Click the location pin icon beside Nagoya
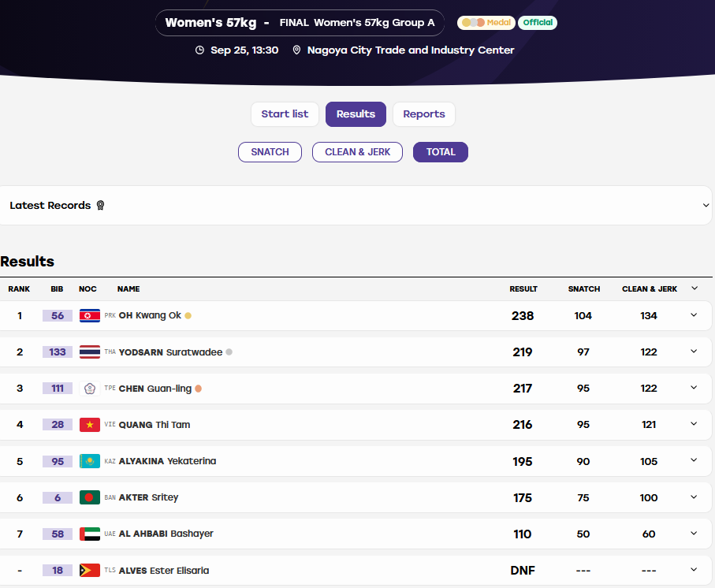 click(296, 50)
